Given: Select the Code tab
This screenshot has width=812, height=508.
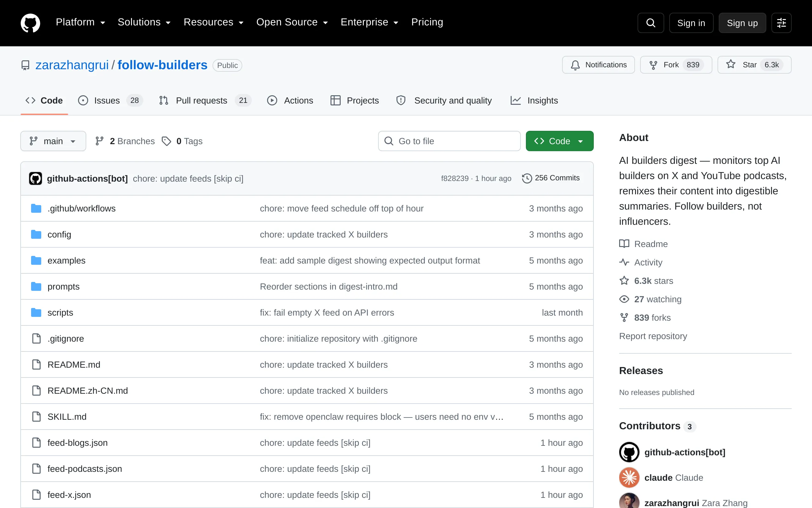Looking at the screenshot, I should point(44,100).
